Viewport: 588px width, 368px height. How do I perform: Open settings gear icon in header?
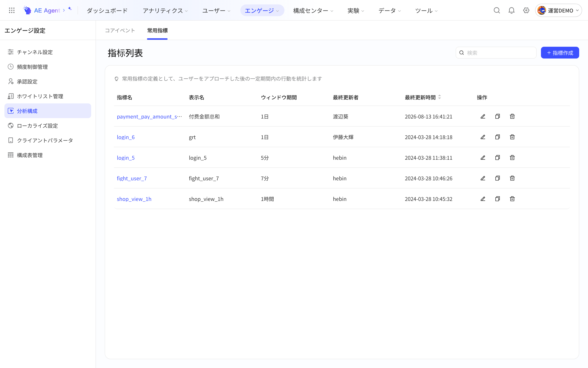pos(526,10)
